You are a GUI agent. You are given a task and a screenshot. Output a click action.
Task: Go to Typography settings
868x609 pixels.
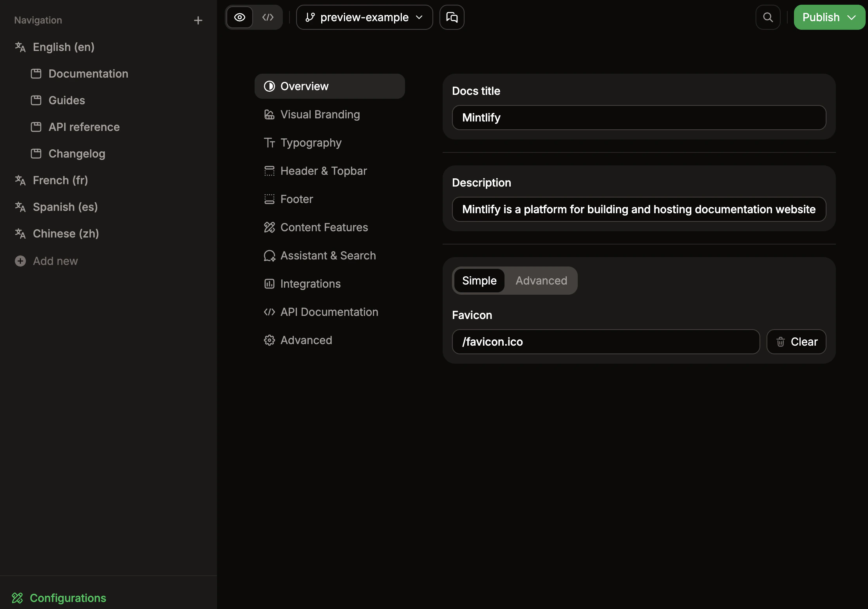[x=330, y=143]
